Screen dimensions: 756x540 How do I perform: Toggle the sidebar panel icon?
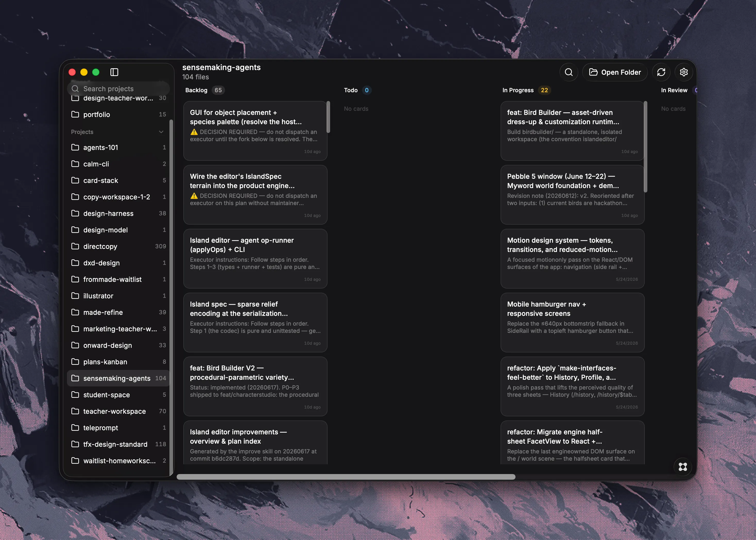coord(114,72)
